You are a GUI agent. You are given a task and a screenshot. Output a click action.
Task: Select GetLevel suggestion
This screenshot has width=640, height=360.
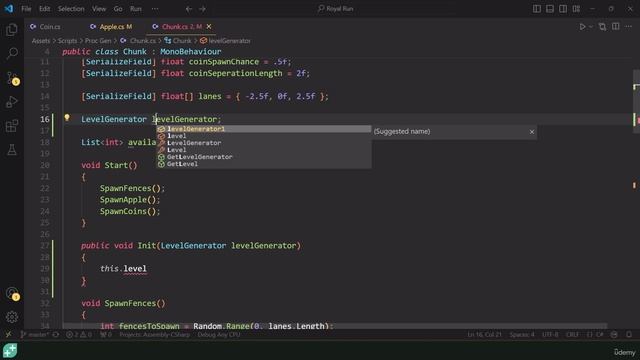click(x=264, y=164)
